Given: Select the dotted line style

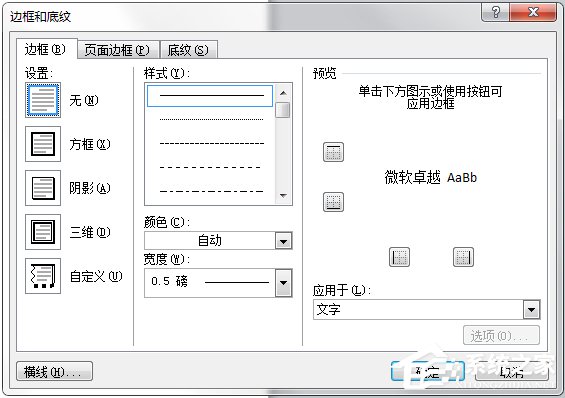Looking at the screenshot, I should click(x=212, y=119).
